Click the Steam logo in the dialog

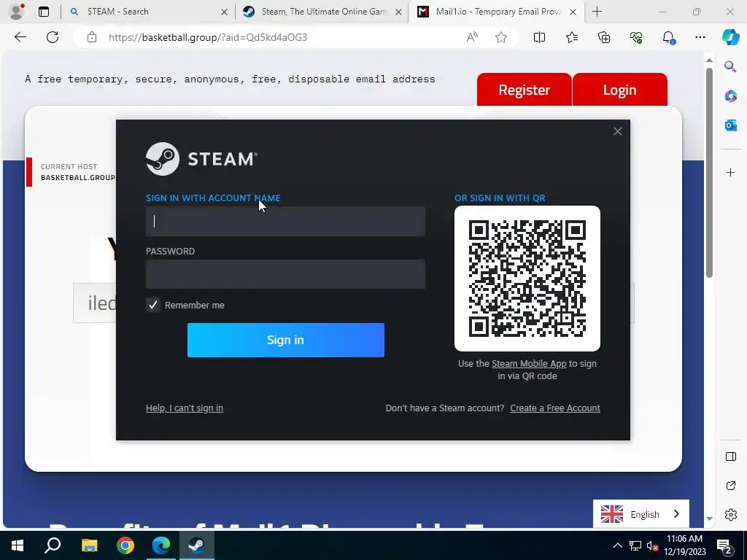point(201,158)
